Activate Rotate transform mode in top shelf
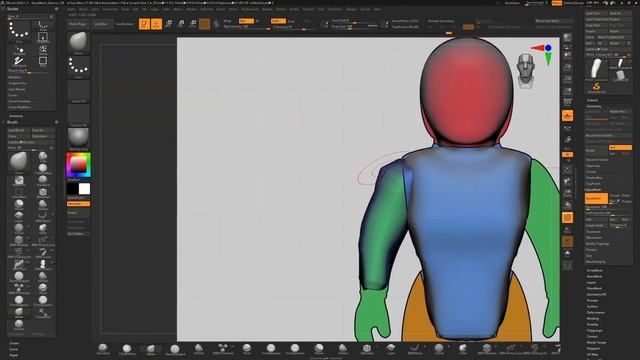 [193, 24]
